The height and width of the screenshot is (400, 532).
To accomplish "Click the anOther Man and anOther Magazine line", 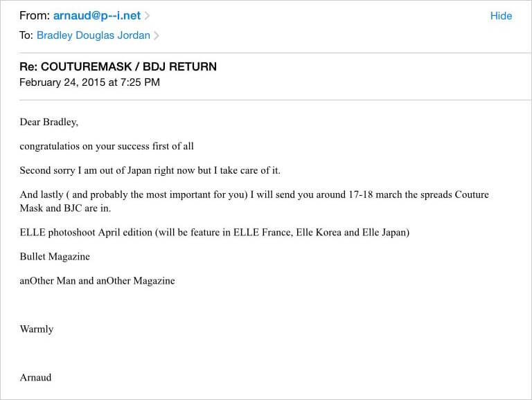I will (x=98, y=281).
